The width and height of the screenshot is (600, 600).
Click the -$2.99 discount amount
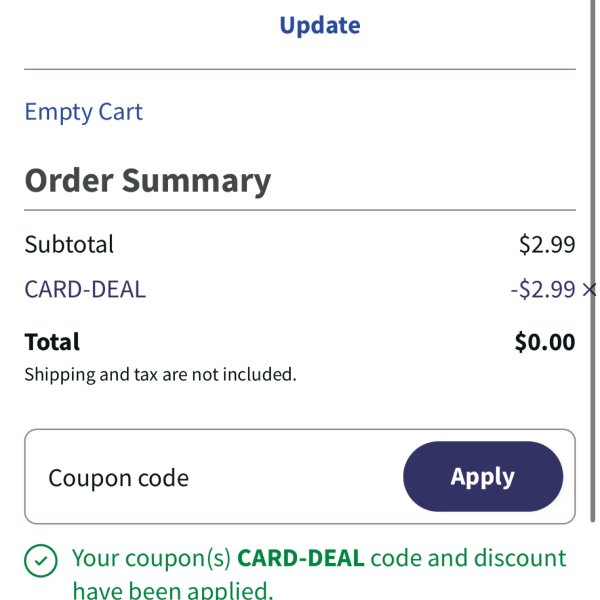(543, 289)
